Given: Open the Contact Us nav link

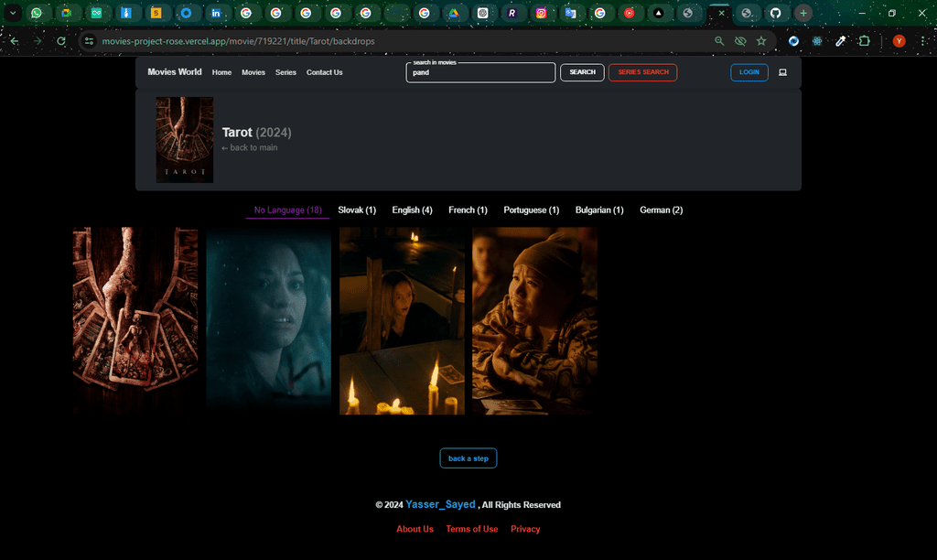Looking at the screenshot, I should pos(325,72).
